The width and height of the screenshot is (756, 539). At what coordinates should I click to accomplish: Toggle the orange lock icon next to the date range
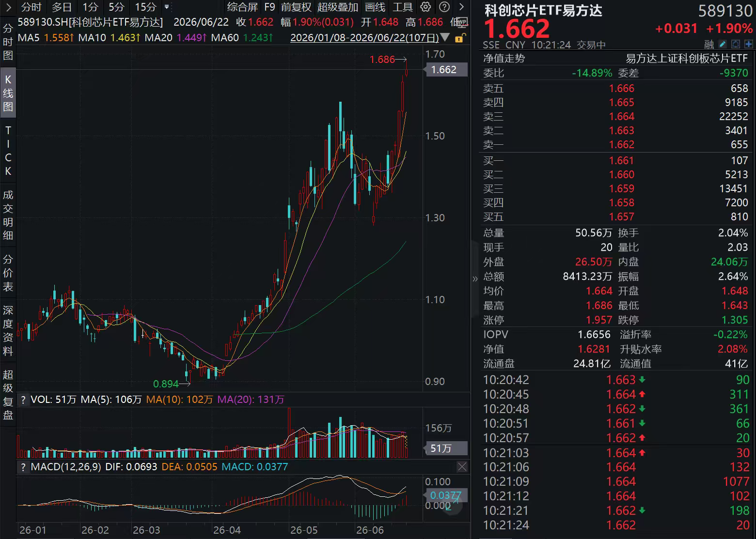point(459,38)
